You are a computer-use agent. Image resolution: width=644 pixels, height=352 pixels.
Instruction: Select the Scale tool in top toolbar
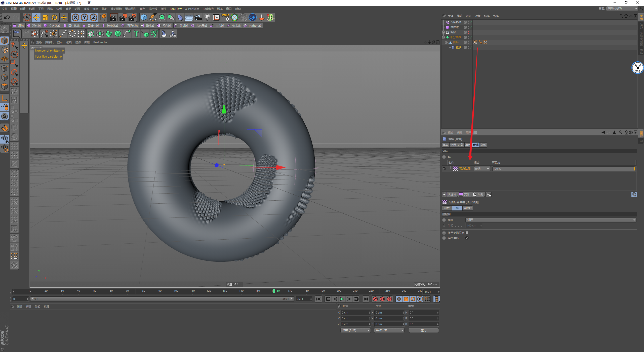pos(45,17)
